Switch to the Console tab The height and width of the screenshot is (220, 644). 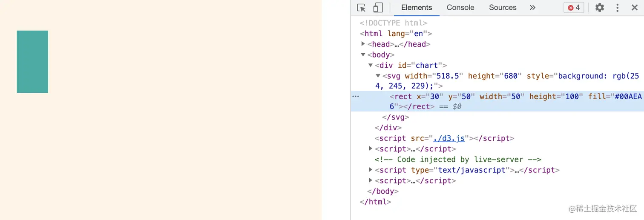(460, 8)
